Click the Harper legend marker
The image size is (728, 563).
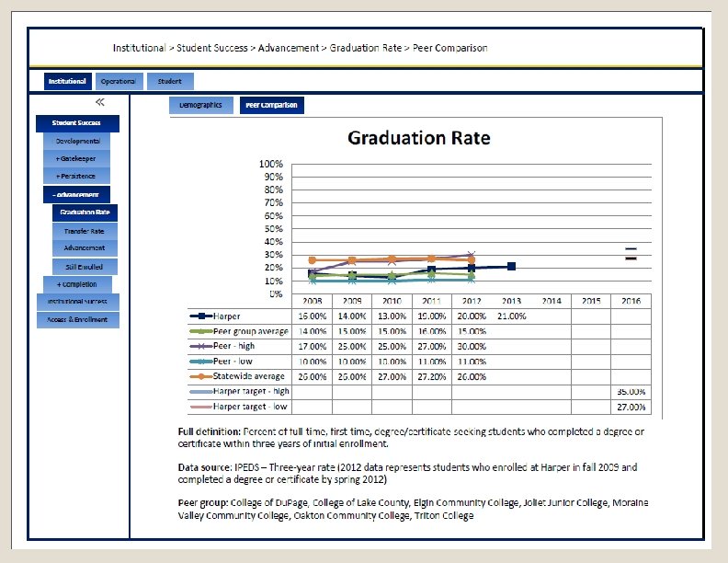pyautogui.click(x=201, y=316)
